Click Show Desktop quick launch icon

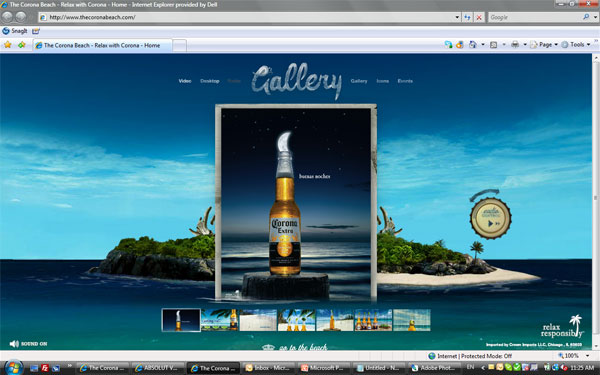[34, 368]
